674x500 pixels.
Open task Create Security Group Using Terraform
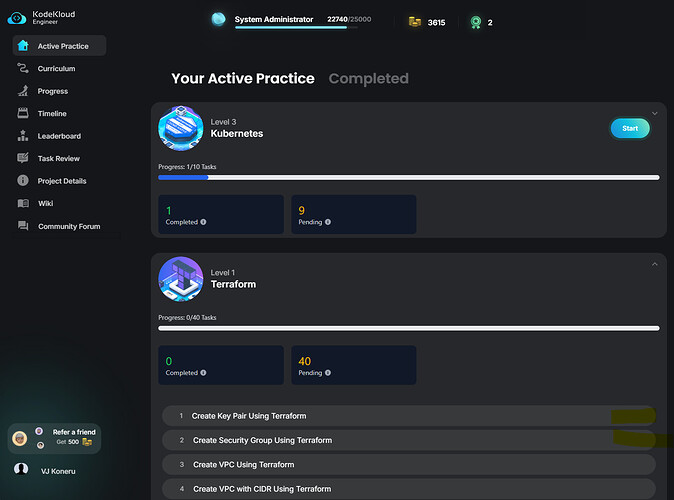pos(408,440)
